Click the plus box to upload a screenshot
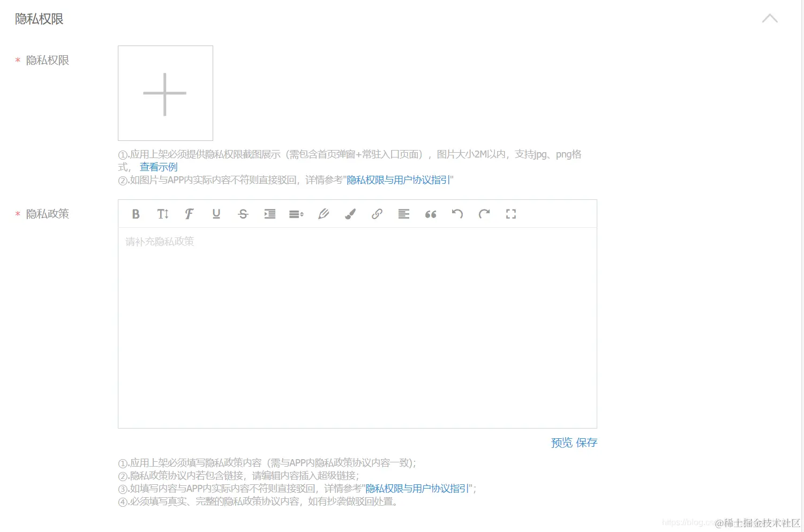 pos(165,93)
